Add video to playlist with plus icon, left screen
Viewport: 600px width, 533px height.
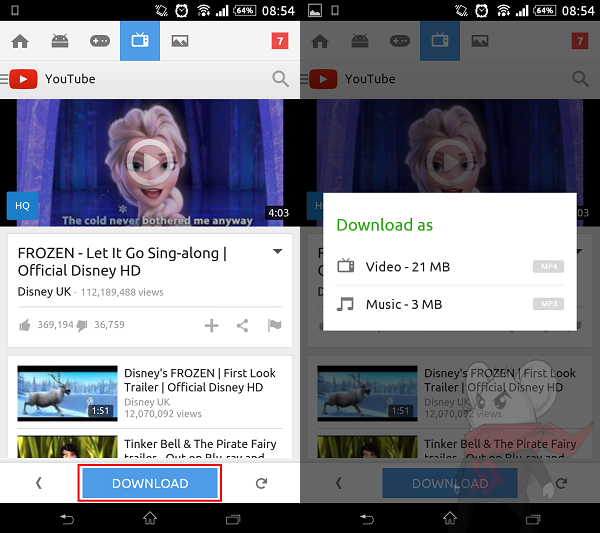tap(211, 326)
